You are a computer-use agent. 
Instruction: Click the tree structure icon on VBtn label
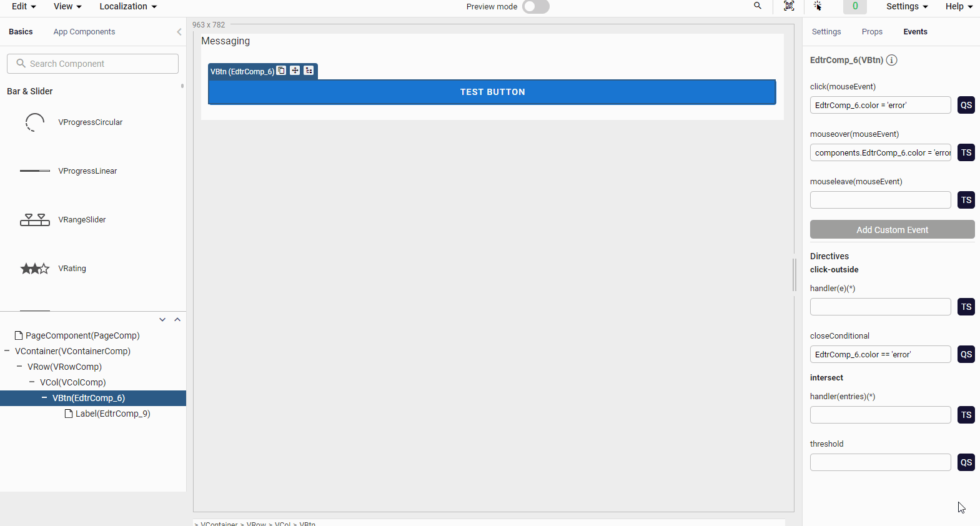point(309,71)
